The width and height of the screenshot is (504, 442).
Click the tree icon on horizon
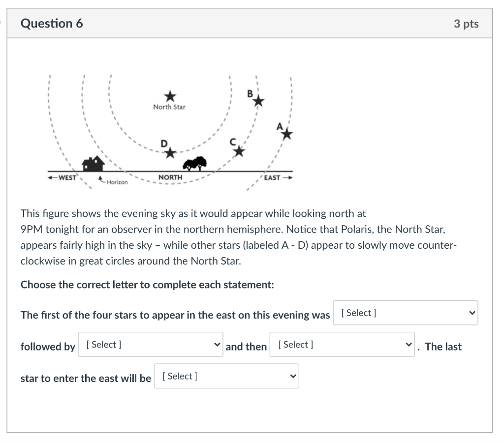click(x=195, y=163)
